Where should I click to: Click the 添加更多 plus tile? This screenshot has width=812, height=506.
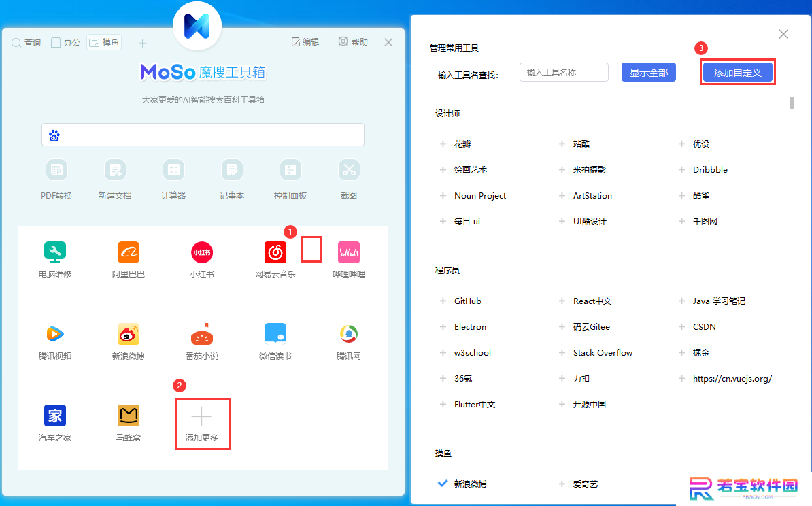coord(202,424)
